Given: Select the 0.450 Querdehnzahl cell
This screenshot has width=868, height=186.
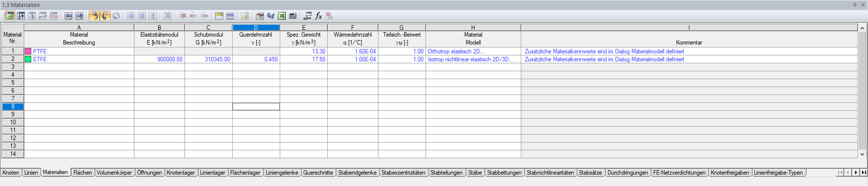Looking at the screenshot, I should [256, 59].
